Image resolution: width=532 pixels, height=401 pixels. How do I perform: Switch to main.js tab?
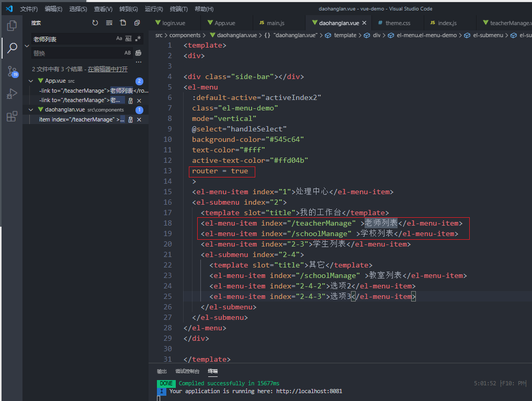coord(276,23)
